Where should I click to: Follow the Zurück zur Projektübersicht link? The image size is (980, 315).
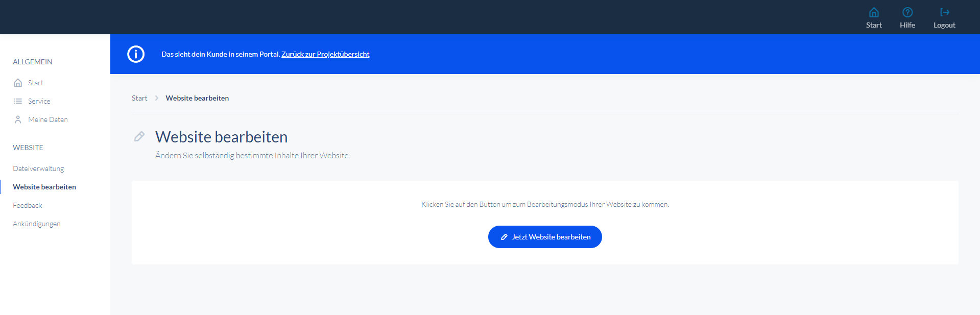(325, 54)
